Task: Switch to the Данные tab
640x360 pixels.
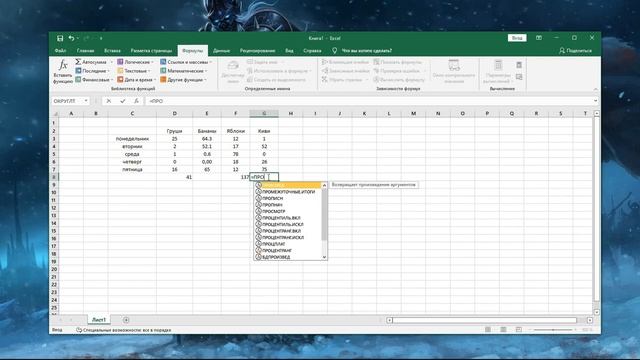Action: point(221,51)
